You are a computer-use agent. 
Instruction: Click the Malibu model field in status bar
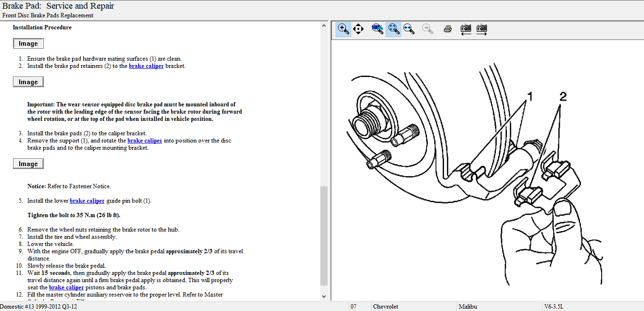[x=498, y=307]
